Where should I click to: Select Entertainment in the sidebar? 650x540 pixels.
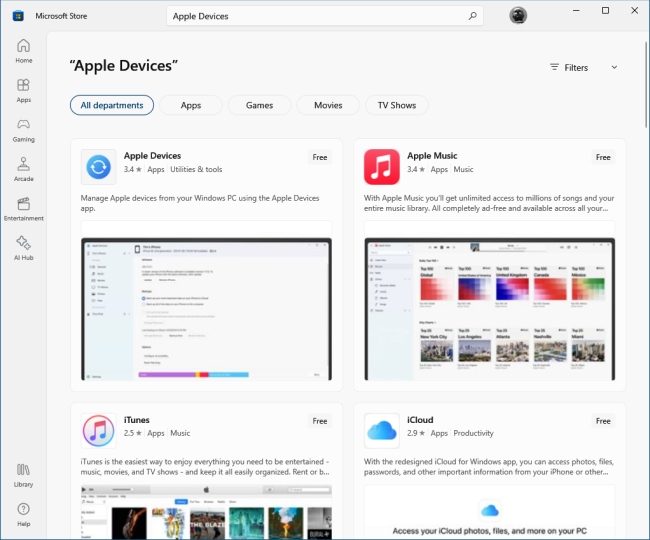point(23,208)
